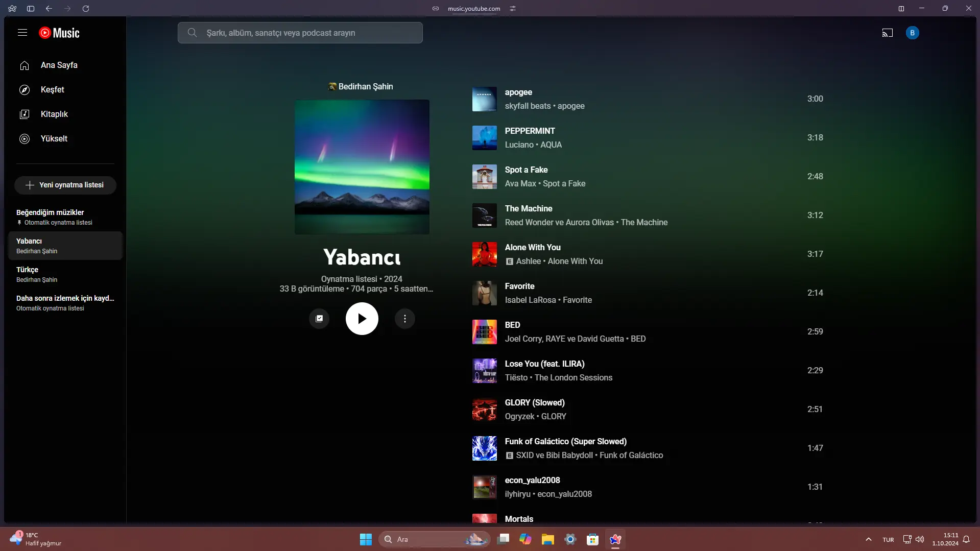Open the Ava Max artist link
The width and height of the screenshot is (980, 551).
point(520,184)
